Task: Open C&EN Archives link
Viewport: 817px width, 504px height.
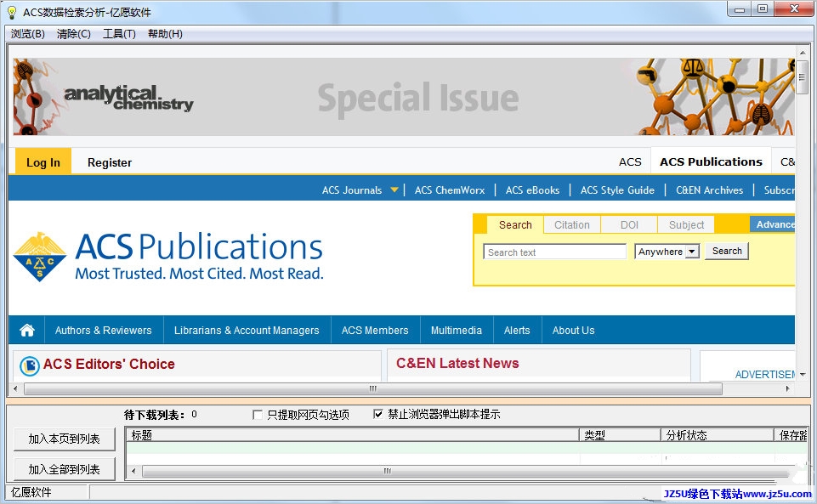Action: (710, 190)
